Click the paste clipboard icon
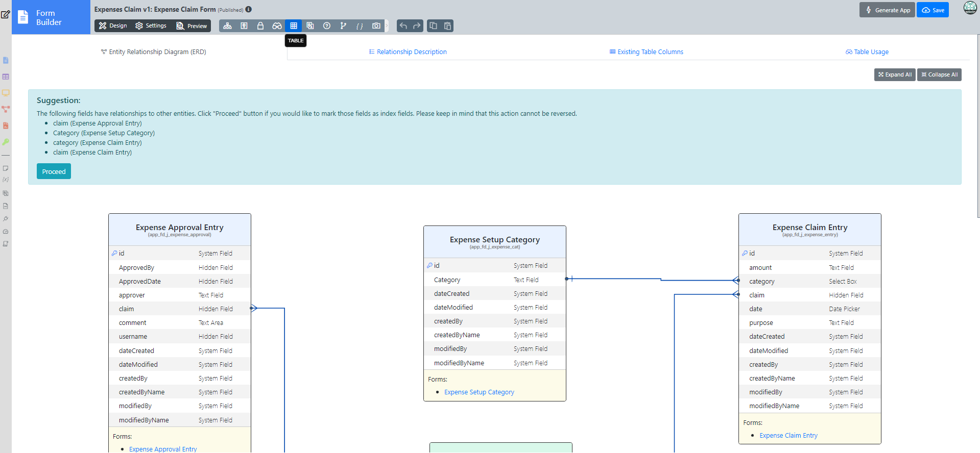Screen dimensions: 980x453 coord(447,26)
